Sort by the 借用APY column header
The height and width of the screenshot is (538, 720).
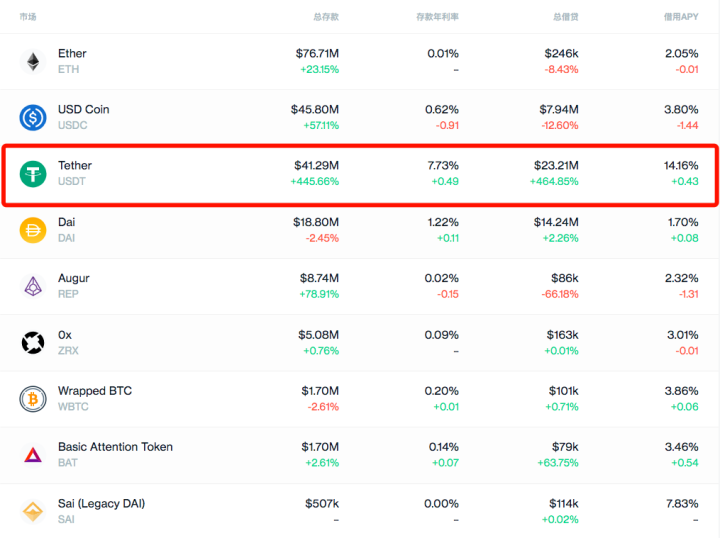tap(680, 17)
